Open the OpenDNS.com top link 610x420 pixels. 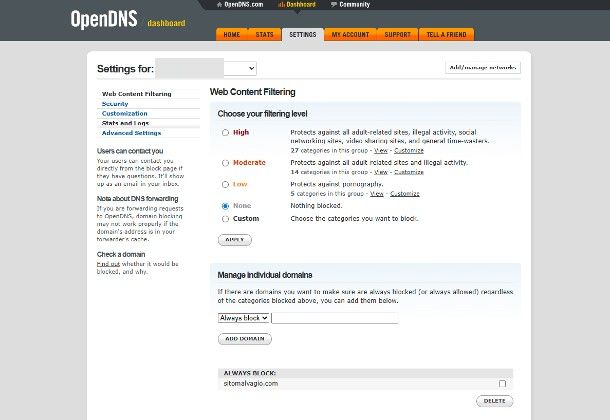pos(240,5)
